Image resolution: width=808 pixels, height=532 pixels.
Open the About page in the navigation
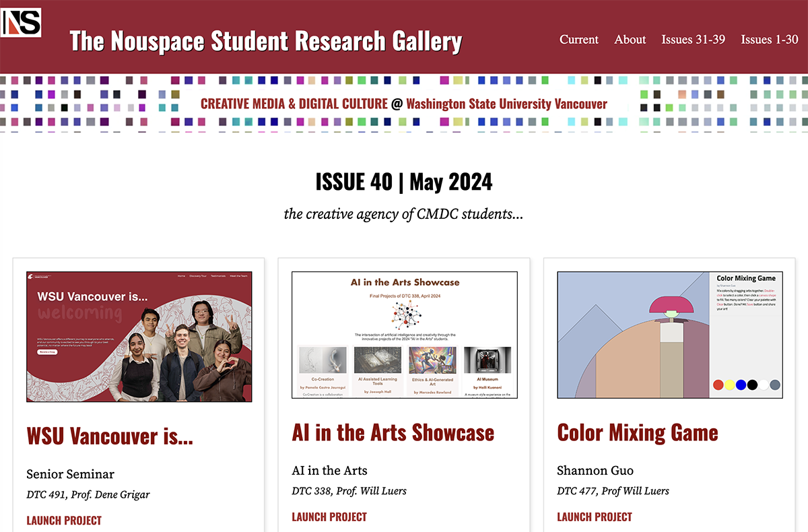click(x=630, y=40)
